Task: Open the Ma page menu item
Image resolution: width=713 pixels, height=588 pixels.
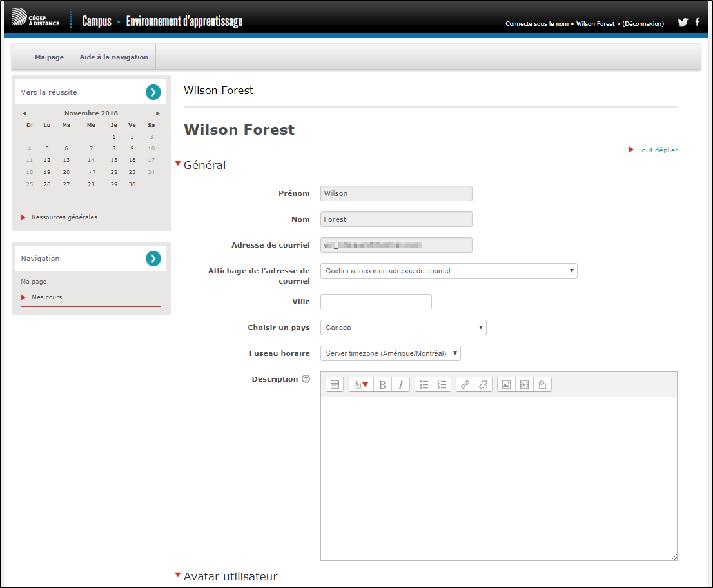Action: coord(49,57)
